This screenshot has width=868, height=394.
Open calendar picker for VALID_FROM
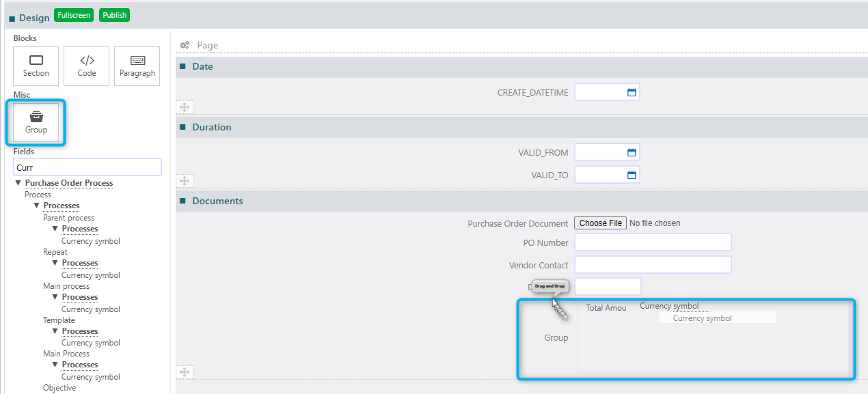click(x=632, y=153)
